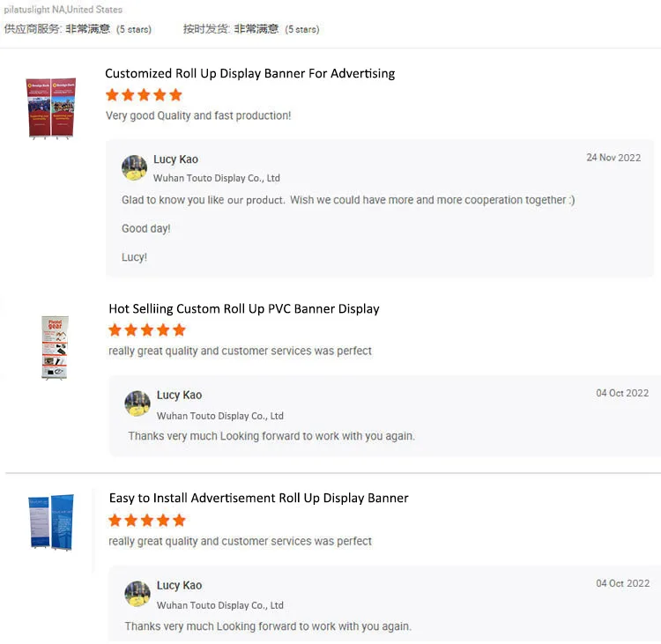Screen dimensions: 661x644
Task: Click star rating for Customized Roll Up banner
Action: [x=144, y=95]
